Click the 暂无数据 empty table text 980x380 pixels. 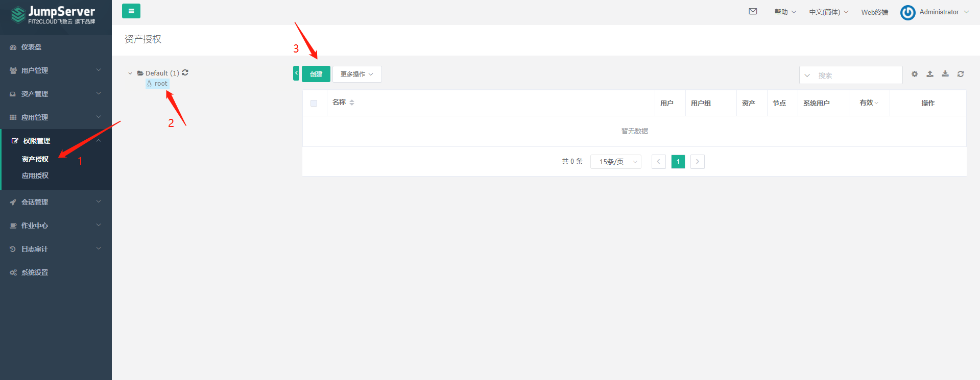pyautogui.click(x=635, y=131)
